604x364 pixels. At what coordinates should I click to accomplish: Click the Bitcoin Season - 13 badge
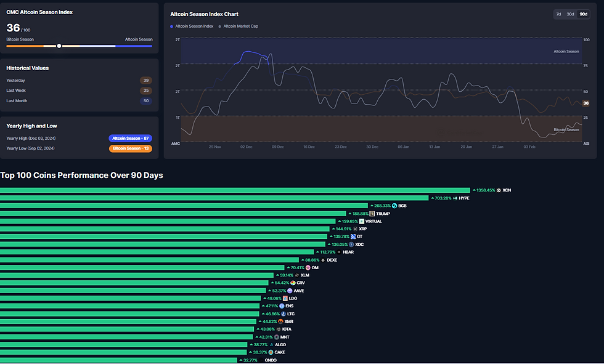tap(130, 148)
